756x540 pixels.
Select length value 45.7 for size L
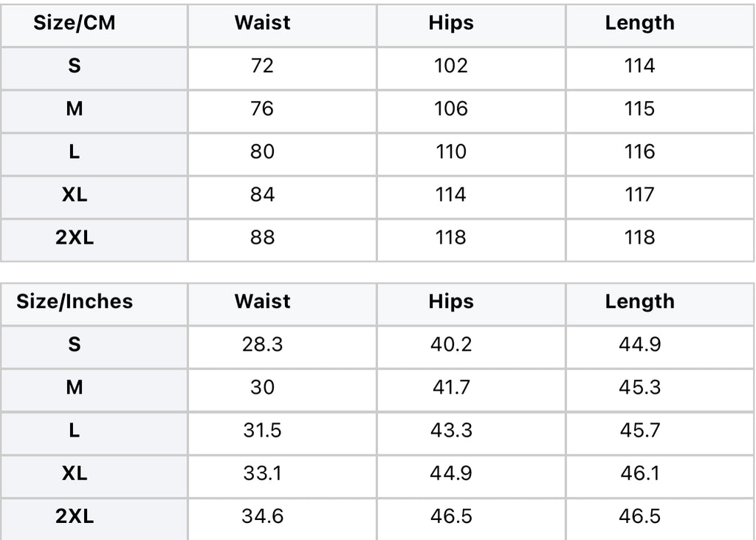coord(640,431)
